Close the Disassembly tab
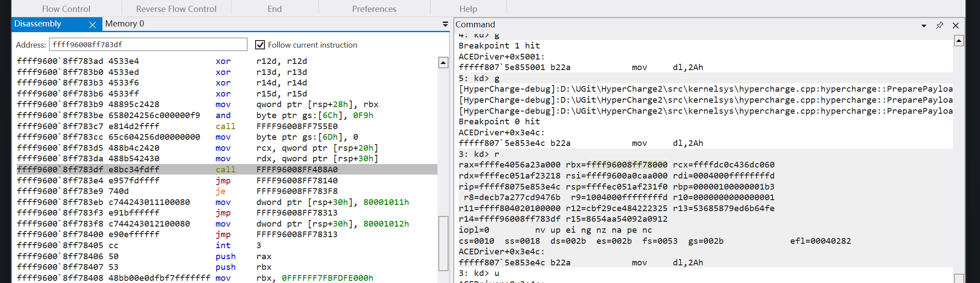Screen dimensions: 980x283 [92, 25]
